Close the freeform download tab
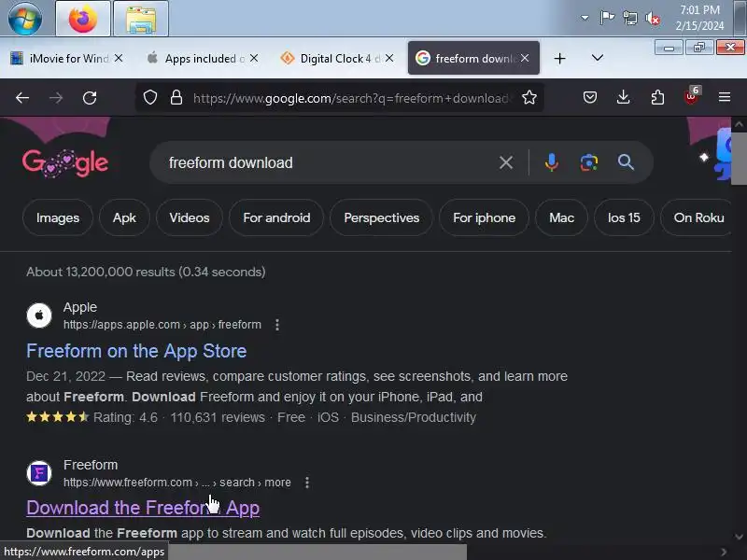 pyautogui.click(x=525, y=58)
